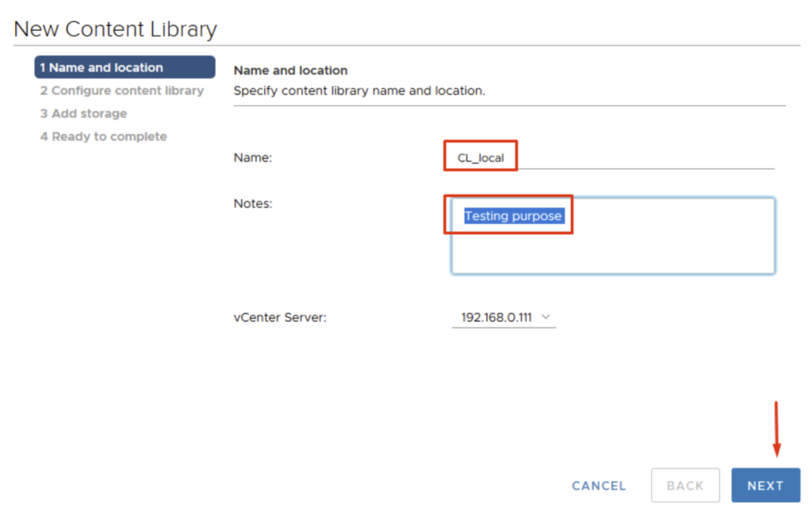
Task: Click the 'New Content Library' dialog title
Action: (x=116, y=29)
